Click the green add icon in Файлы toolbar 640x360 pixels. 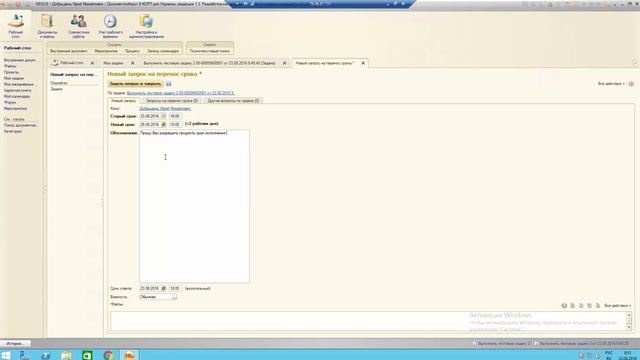[564, 305]
